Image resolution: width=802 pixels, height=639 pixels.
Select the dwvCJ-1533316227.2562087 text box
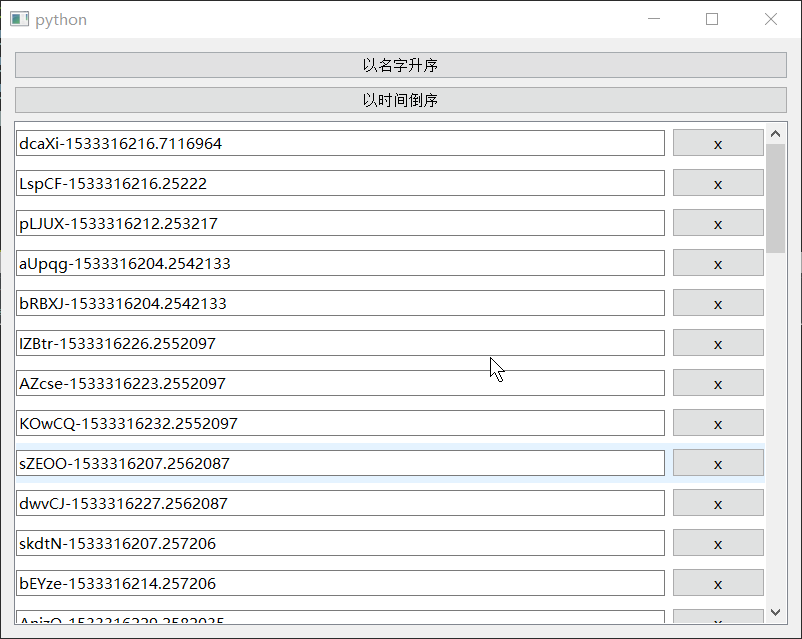coord(340,503)
